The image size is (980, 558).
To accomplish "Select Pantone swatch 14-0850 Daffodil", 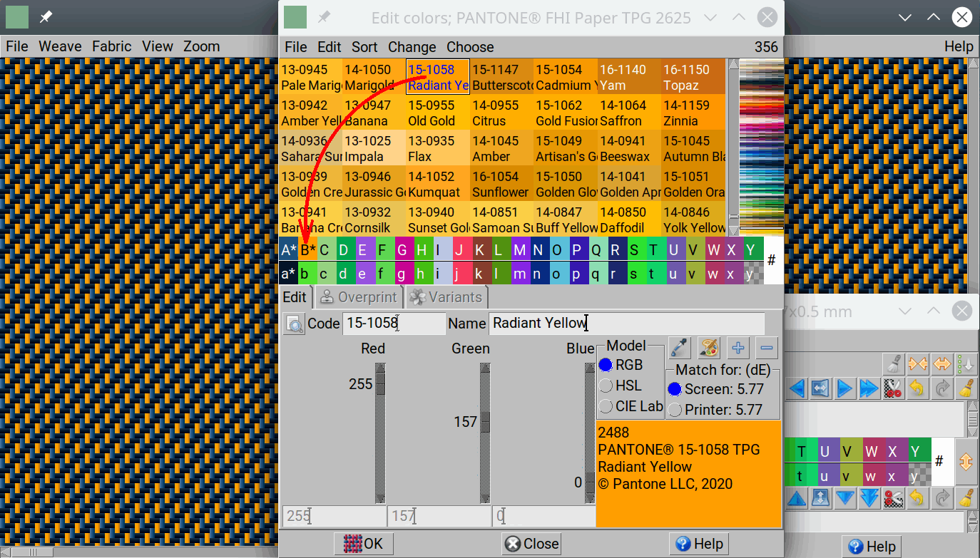I will [629, 219].
